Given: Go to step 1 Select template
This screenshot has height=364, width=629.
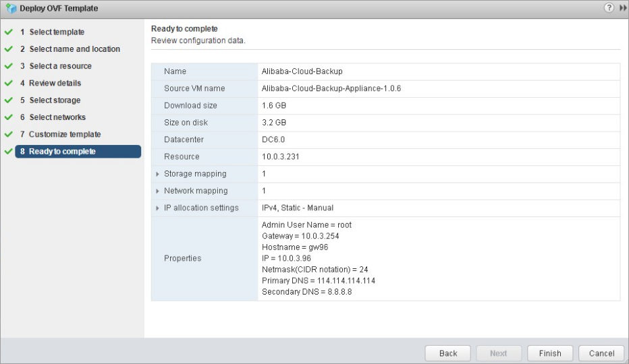Looking at the screenshot, I should 52,32.
